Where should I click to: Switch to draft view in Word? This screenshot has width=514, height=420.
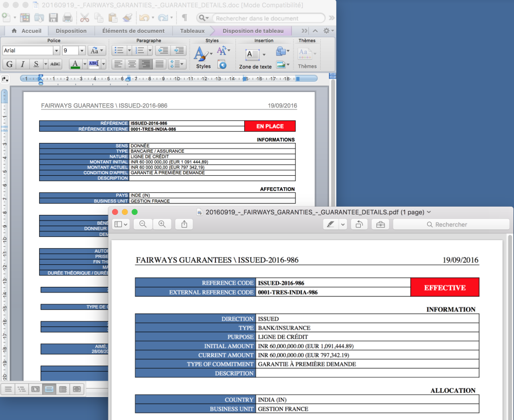[8, 389]
